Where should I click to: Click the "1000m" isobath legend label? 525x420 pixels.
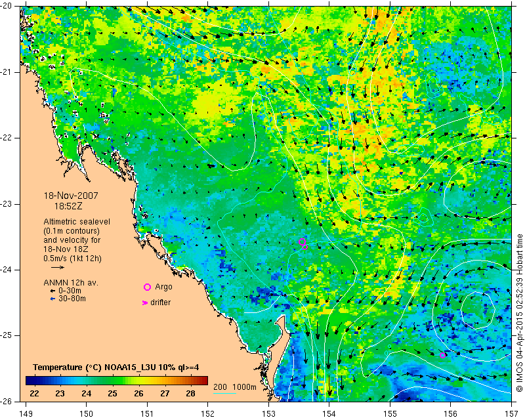coord(244,387)
